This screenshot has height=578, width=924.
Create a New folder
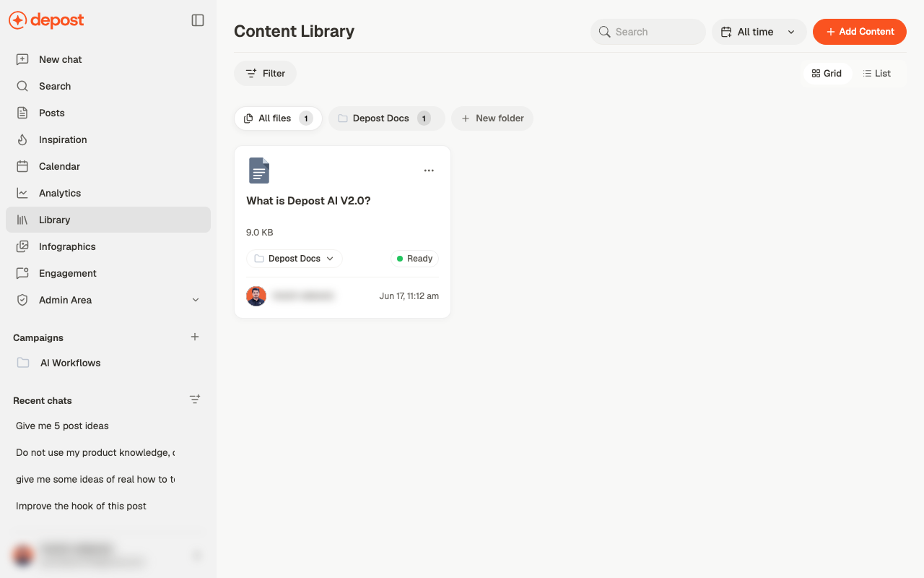pyautogui.click(x=492, y=118)
